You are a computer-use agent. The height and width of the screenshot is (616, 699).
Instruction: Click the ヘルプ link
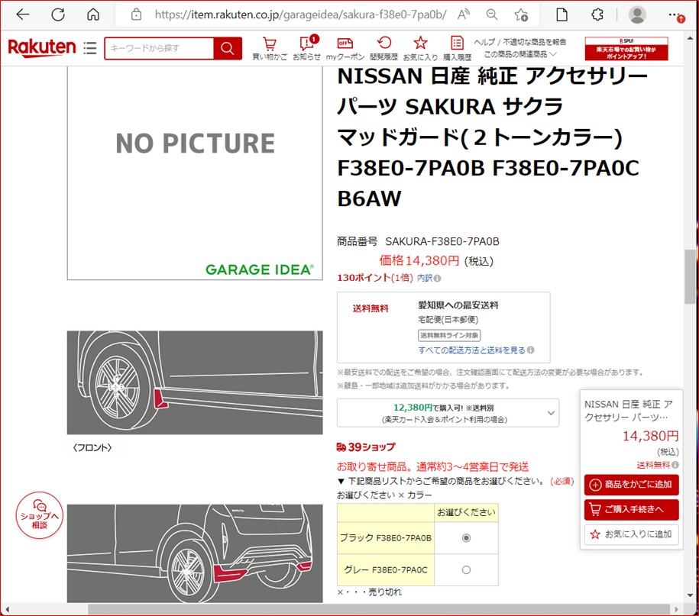pos(484,42)
